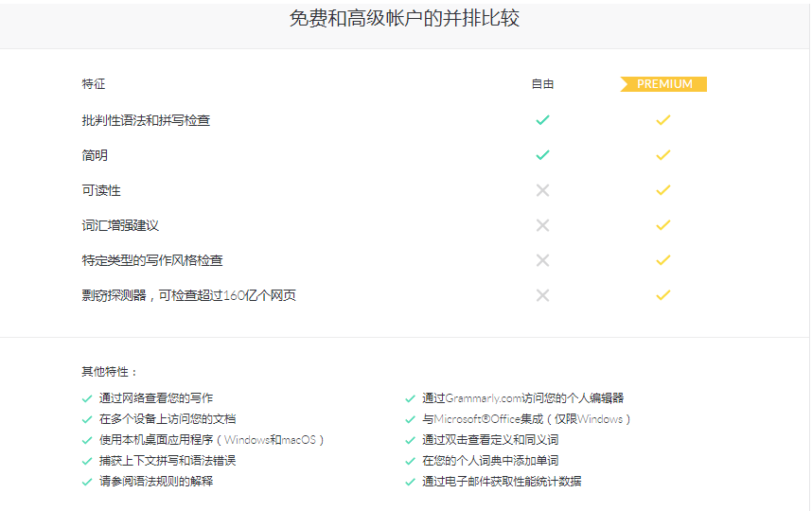This screenshot has width=812, height=511.
Task: Click check icon beside 在多个设备上访问您的文档
Action: click(87, 419)
